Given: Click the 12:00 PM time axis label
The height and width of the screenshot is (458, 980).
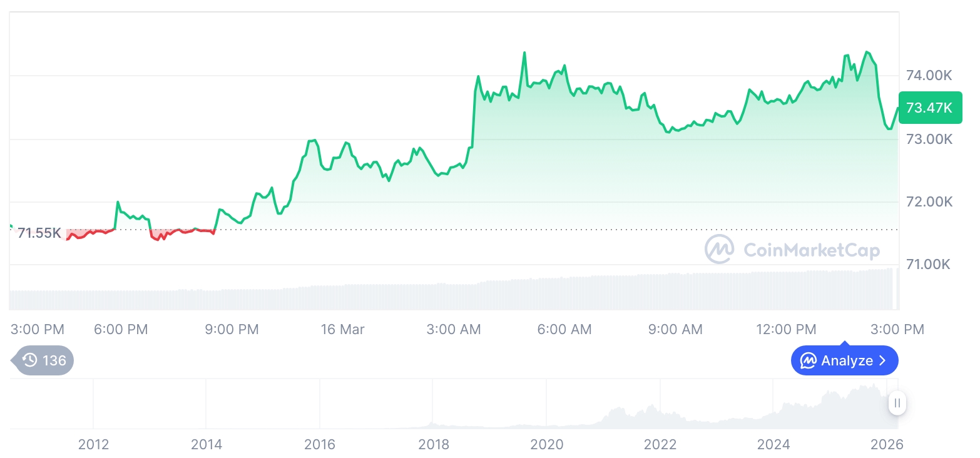Looking at the screenshot, I should click(x=786, y=329).
